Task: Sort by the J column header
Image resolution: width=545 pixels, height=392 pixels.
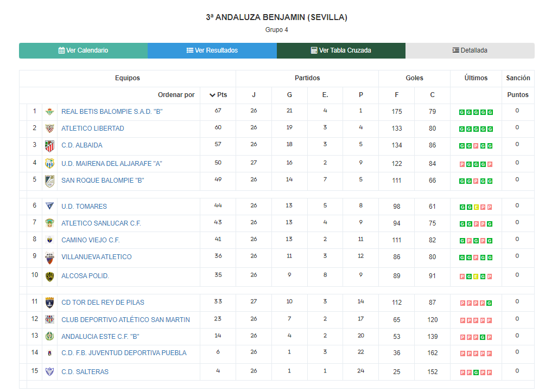Action: [254, 95]
